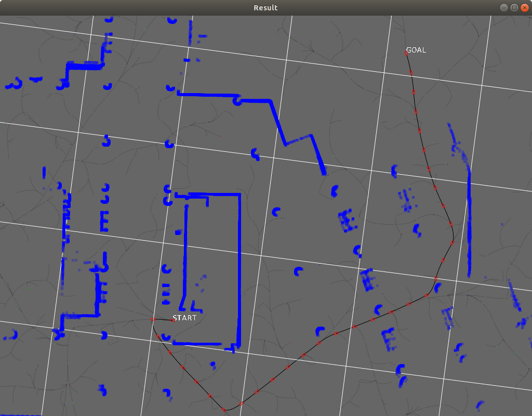The image size is (532, 416).
Task: Click the C-shaped blue obstacle near map center
Action: tap(275, 212)
